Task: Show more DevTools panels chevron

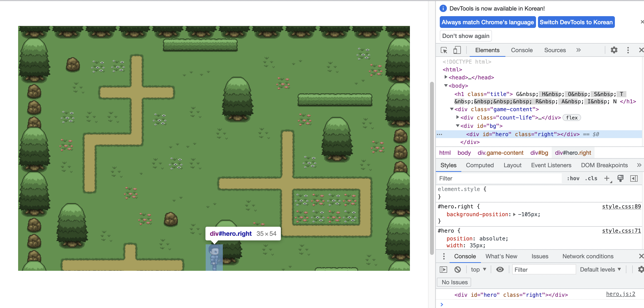Action: pos(579,50)
